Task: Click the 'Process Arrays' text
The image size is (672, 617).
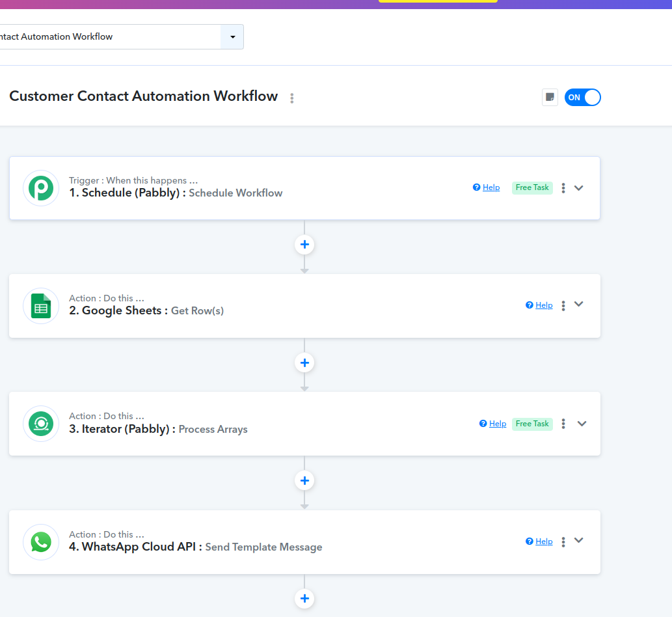Action: coord(213,429)
